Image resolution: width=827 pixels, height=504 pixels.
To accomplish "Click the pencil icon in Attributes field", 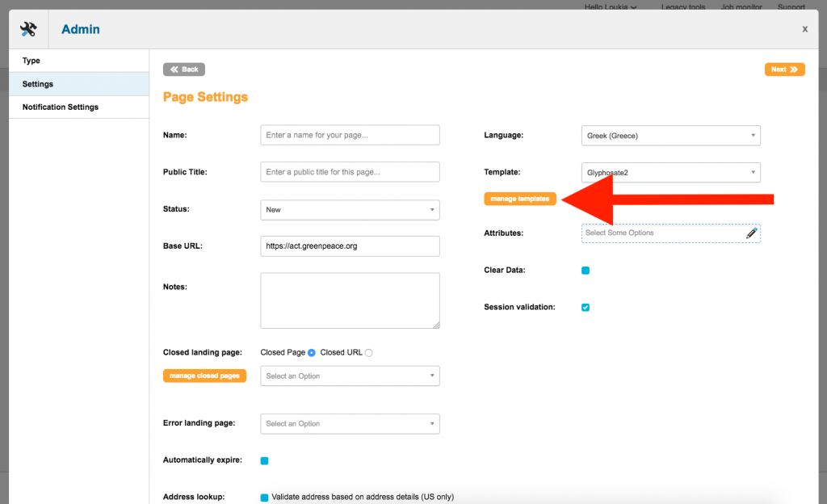I will 751,233.
